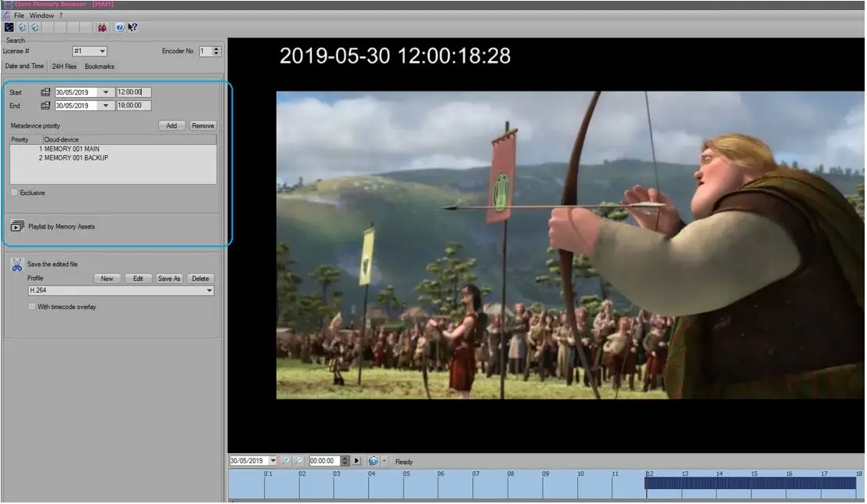Open help via the blue question mark icon
Screen dimensions: 867x504
coord(120,27)
